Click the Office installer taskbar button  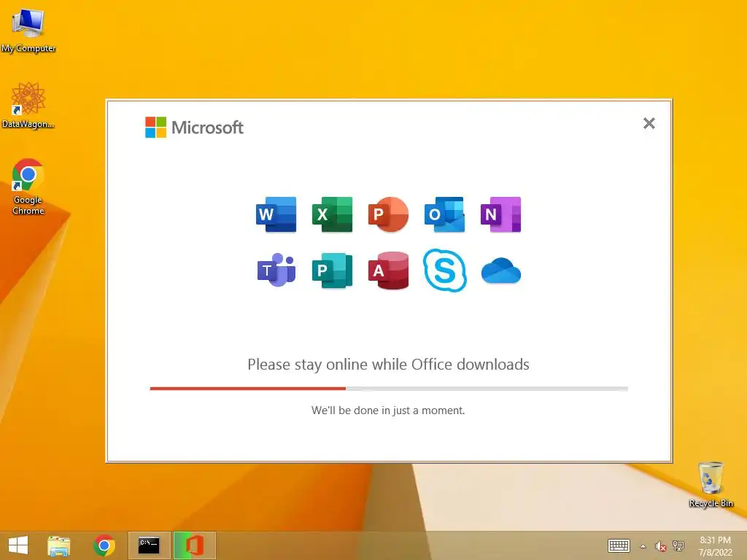click(194, 545)
